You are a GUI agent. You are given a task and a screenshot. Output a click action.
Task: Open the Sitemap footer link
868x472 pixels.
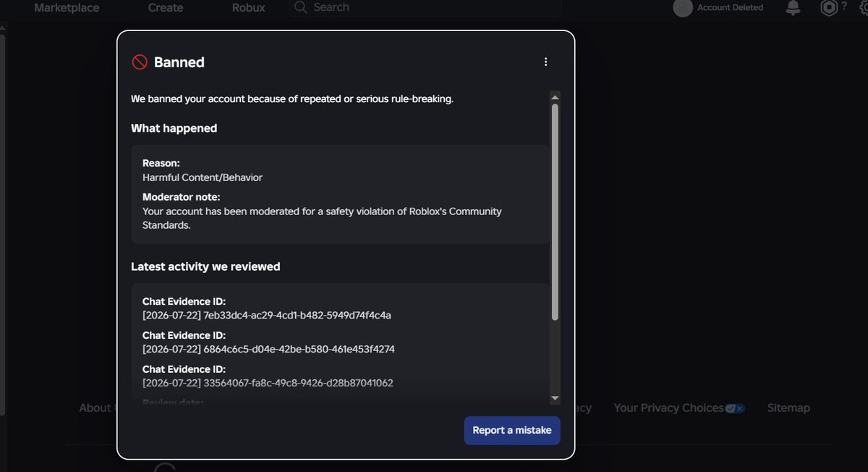tap(788, 408)
